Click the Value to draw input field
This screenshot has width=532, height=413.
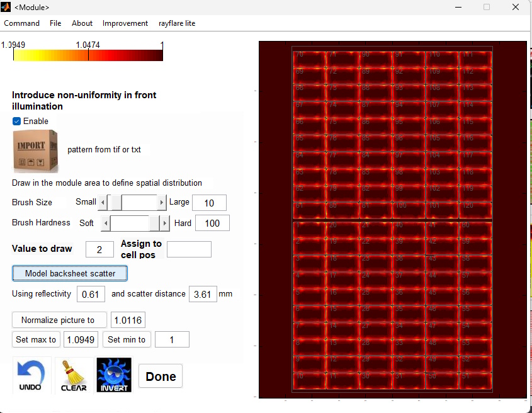tap(99, 249)
